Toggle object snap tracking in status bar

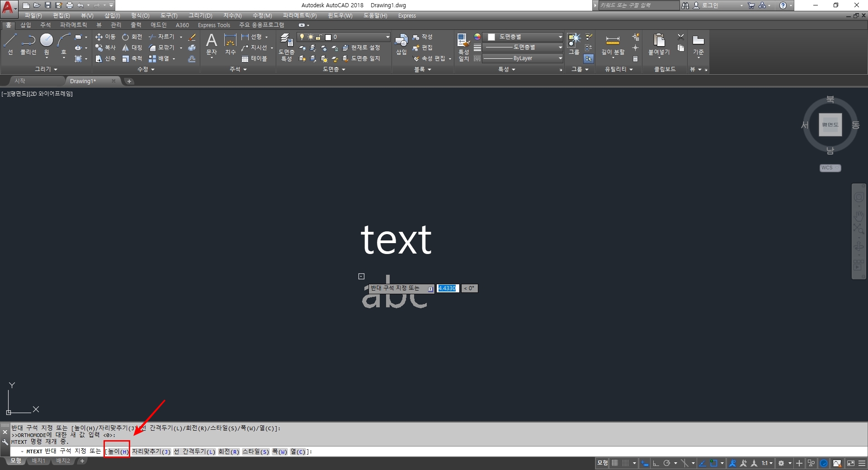pos(702,463)
